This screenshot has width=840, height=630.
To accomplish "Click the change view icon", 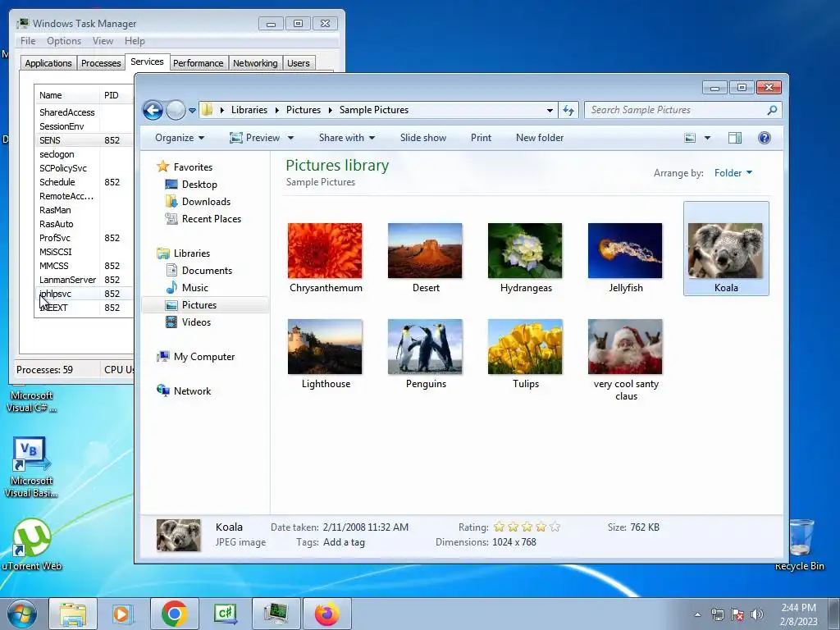I will point(690,138).
